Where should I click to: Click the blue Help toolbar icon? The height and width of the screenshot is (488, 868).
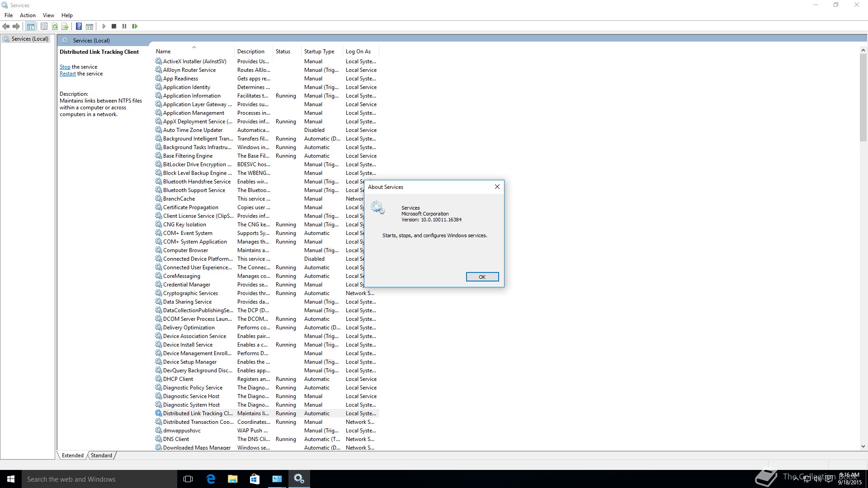point(79,26)
